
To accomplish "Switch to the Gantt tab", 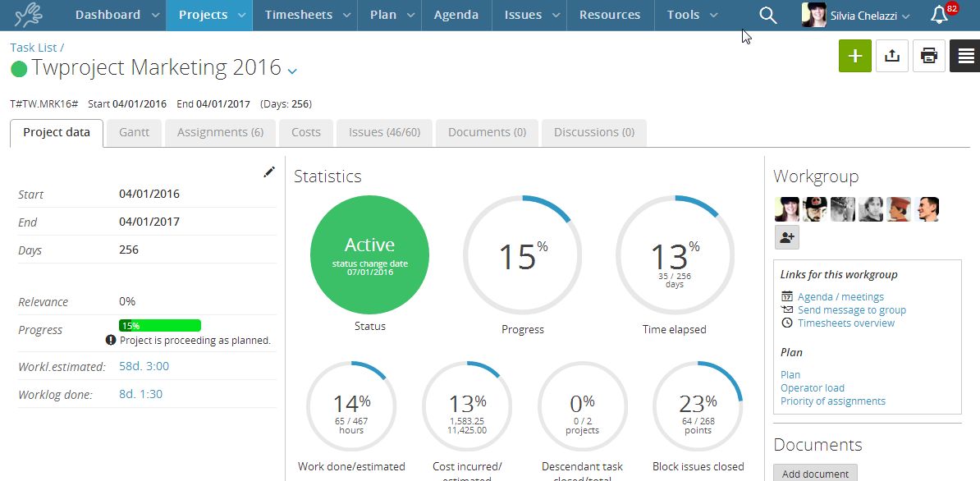I will (134, 132).
